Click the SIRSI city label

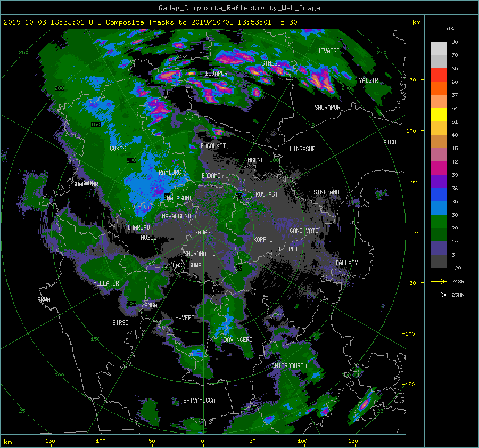tap(120, 323)
